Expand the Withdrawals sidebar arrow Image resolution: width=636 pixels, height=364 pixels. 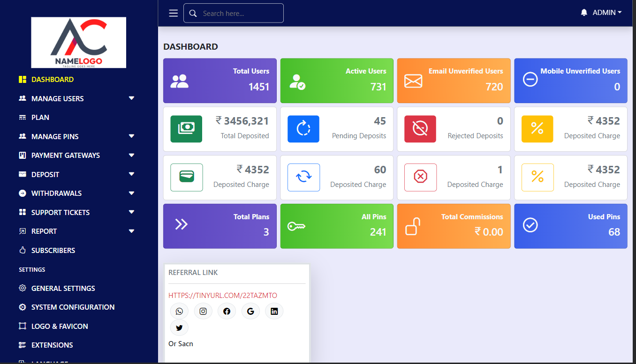(131, 193)
